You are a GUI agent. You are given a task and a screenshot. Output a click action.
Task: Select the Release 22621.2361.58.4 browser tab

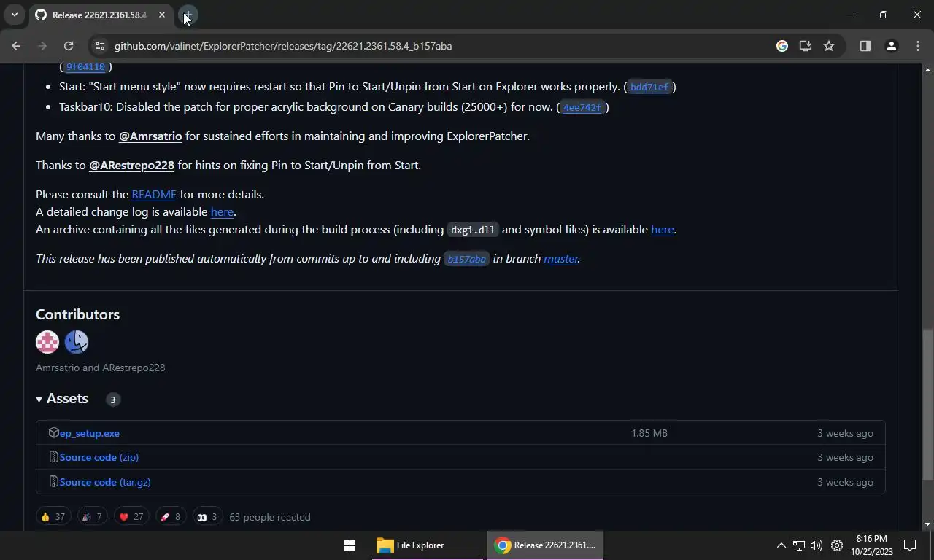click(x=99, y=15)
